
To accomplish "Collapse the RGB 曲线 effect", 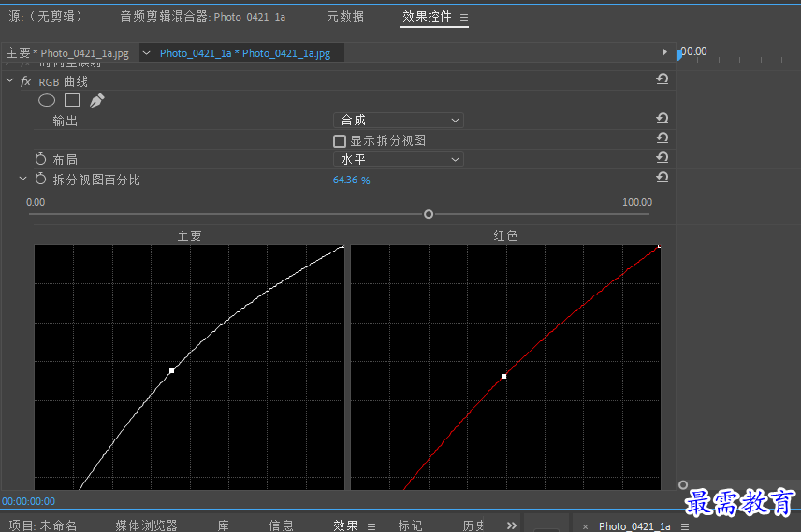I will pos(9,80).
